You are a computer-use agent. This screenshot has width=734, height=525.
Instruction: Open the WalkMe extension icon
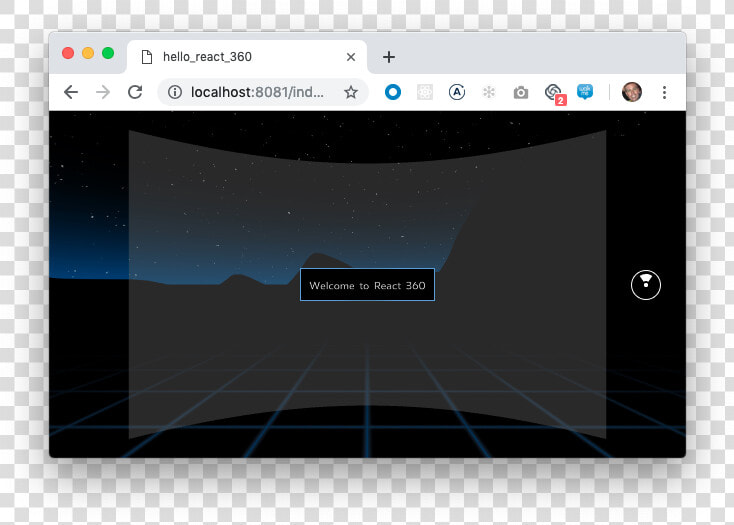(x=585, y=92)
